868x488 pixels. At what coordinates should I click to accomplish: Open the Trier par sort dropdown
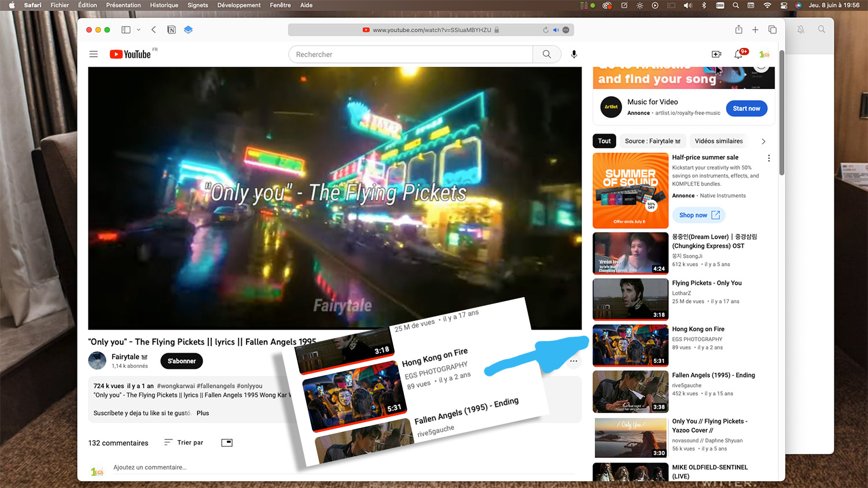tap(184, 442)
